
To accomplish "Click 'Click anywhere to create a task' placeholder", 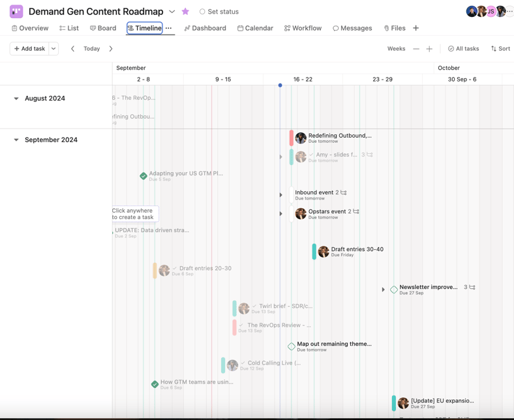I will coord(135,214).
